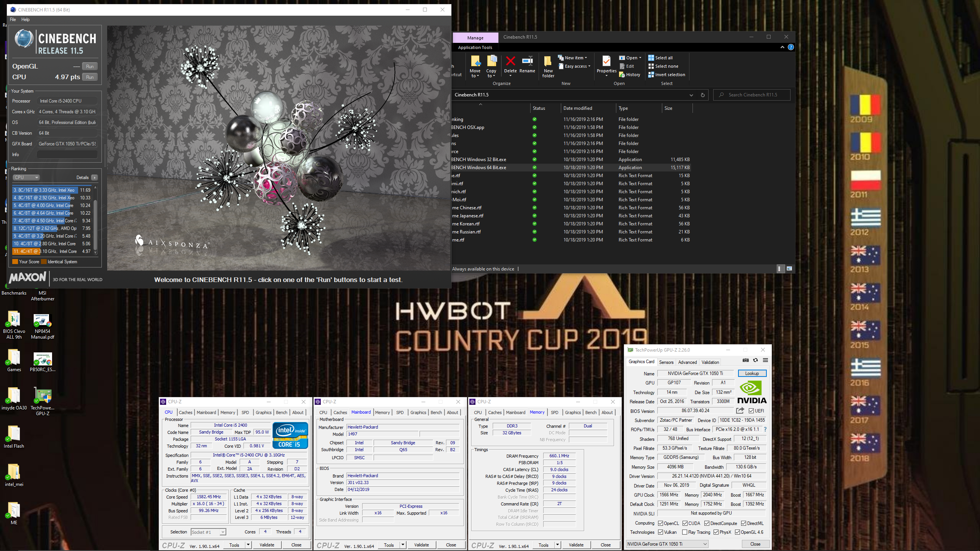Viewport: 980px width, 551px height.
Task: Open the Tools dropdown arrow in CPU-Z CPU window
Action: pos(248,545)
